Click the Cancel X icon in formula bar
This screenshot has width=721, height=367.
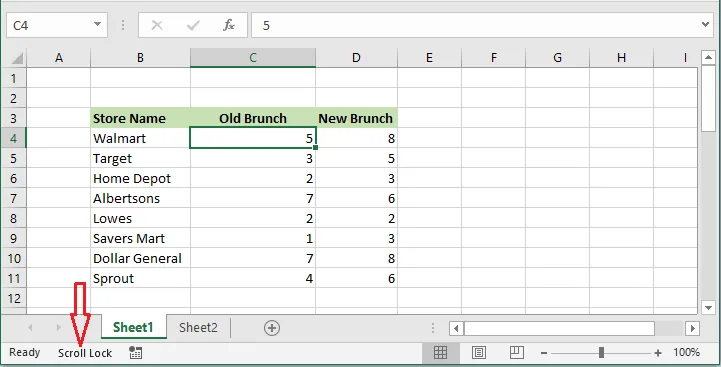point(157,25)
